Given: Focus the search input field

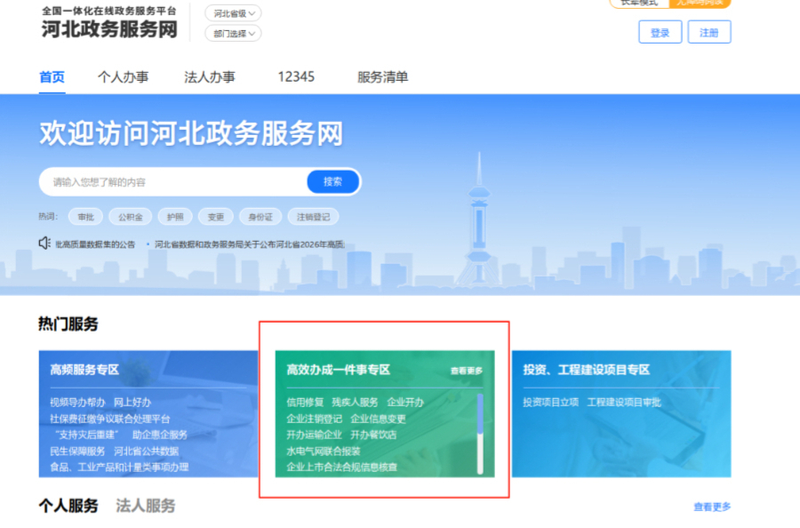Looking at the screenshot, I should click(x=175, y=182).
